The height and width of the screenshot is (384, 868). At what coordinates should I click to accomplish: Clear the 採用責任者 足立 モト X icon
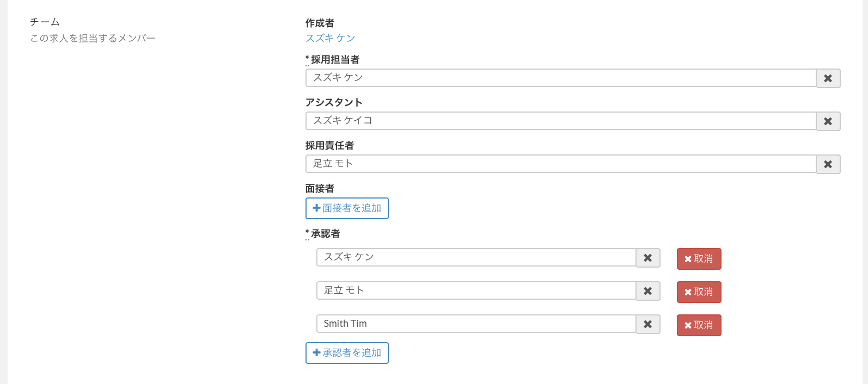click(828, 164)
